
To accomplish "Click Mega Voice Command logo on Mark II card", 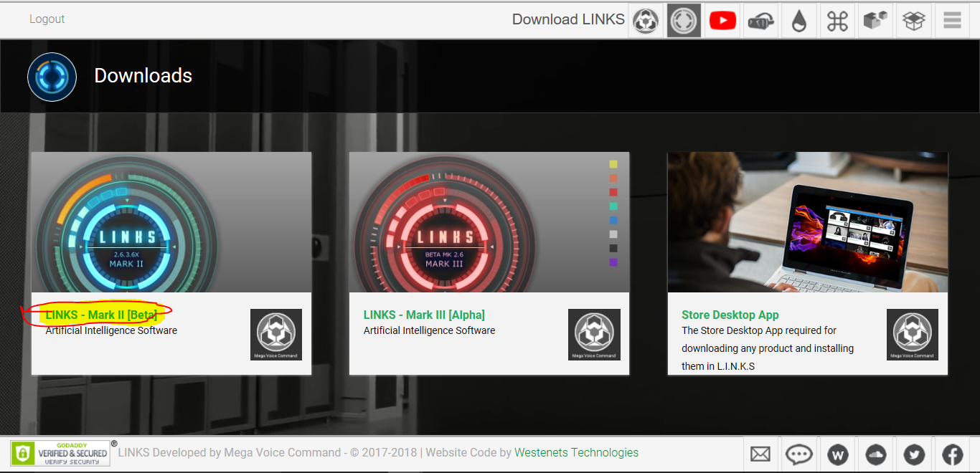I will [x=276, y=335].
